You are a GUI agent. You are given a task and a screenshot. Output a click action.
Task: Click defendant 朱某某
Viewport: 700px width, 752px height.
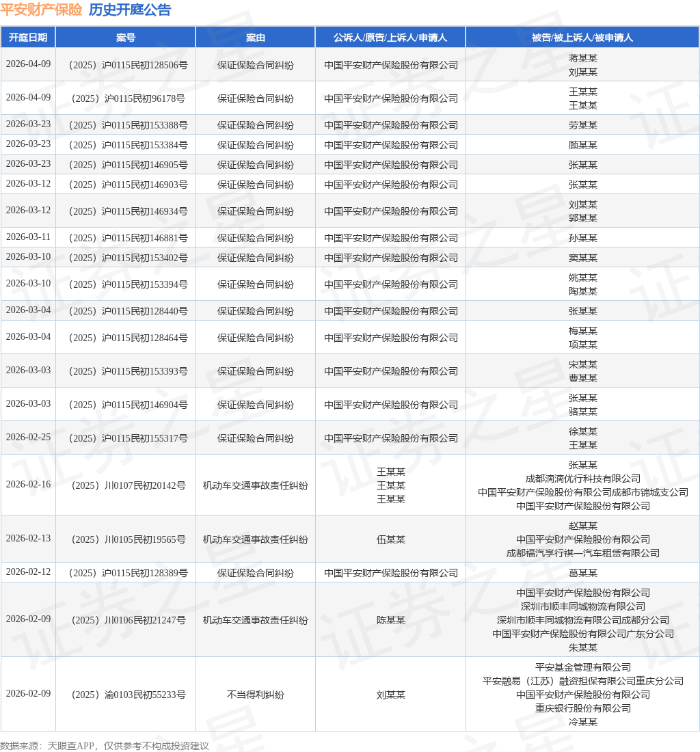(583, 647)
